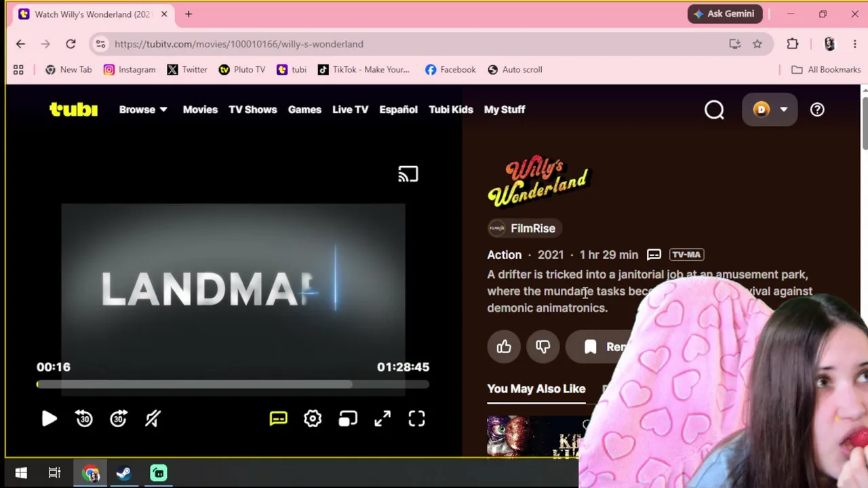Open the Auto scroll bookmark
This screenshot has width=868, height=488.
(x=515, y=70)
